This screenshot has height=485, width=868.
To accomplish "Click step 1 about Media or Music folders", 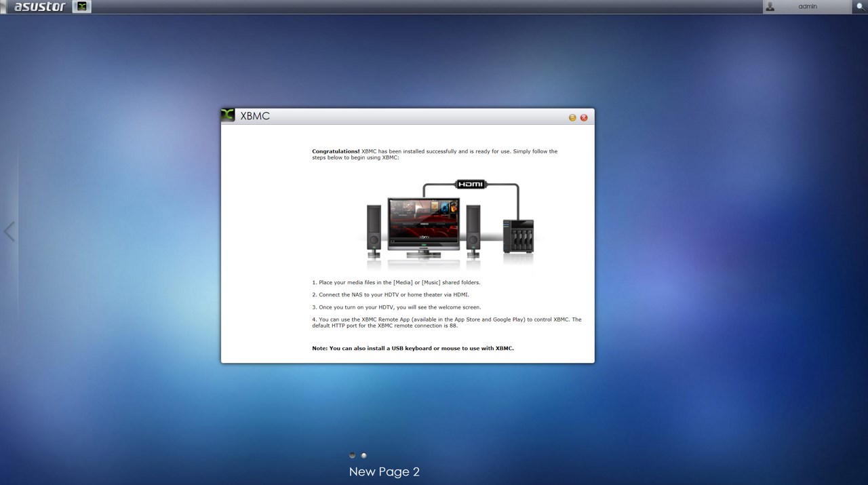I will point(396,282).
